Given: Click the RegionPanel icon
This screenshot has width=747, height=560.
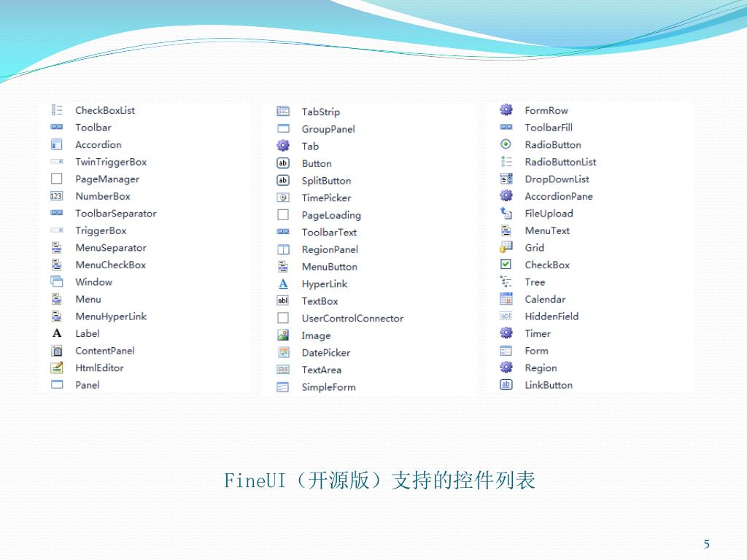Looking at the screenshot, I should click(x=283, y=249).
